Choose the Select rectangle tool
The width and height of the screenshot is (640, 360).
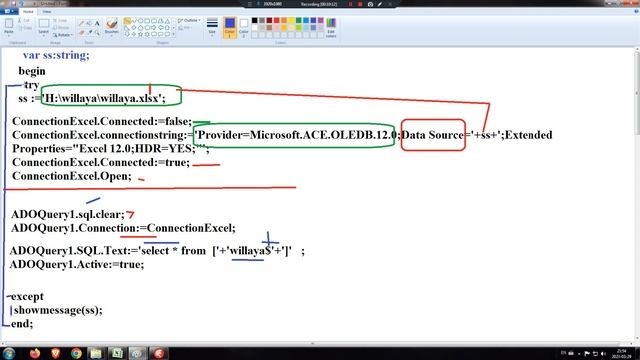43,24
